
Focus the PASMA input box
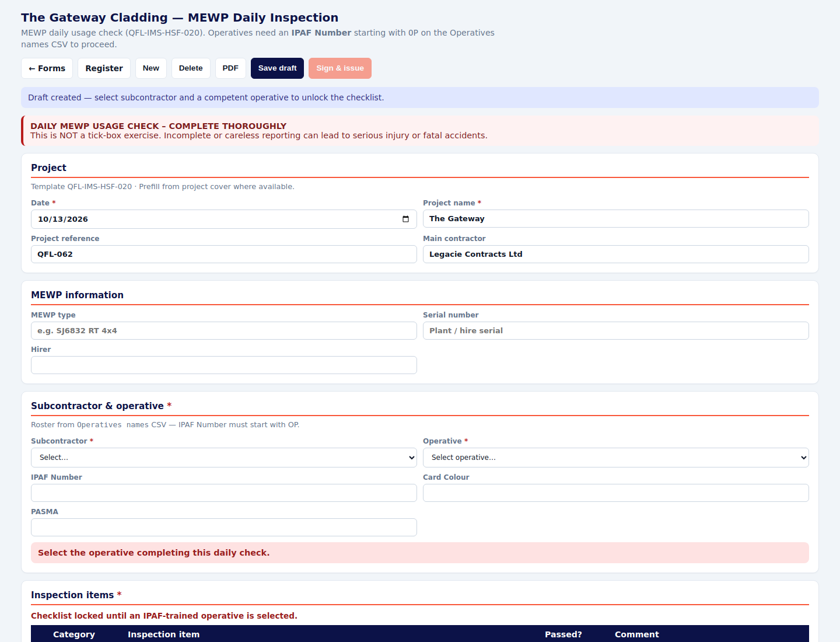click(x=224, y=528)
